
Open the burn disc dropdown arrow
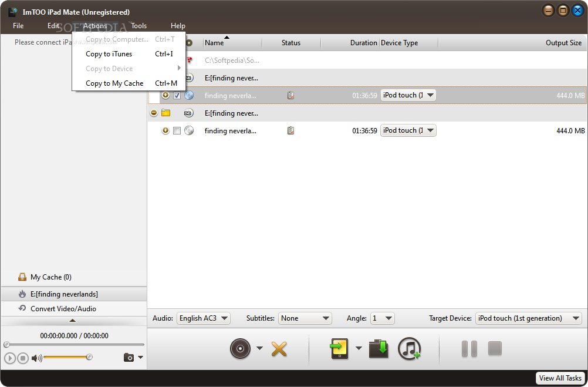click(259, 348)
